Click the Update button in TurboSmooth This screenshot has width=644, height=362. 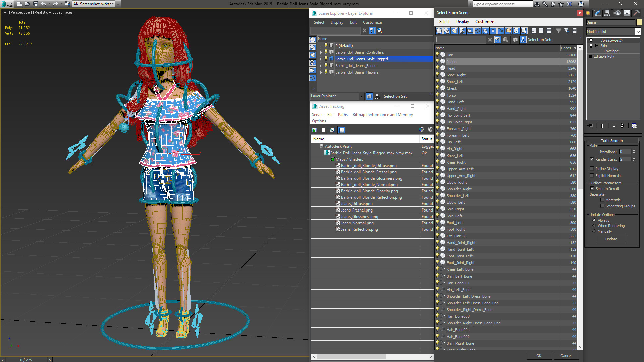611,239
